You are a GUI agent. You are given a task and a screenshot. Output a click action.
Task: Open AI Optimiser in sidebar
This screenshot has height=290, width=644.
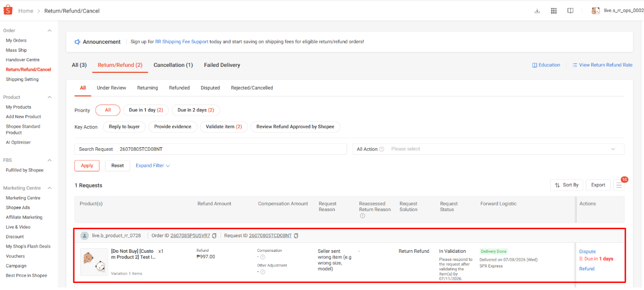click(18, 142)
